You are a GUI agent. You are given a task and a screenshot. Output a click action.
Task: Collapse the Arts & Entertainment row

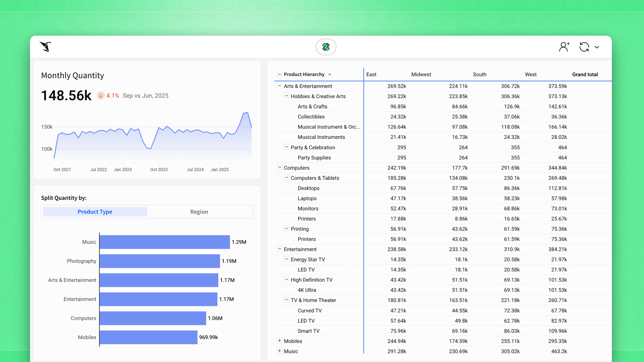point(280,86)
